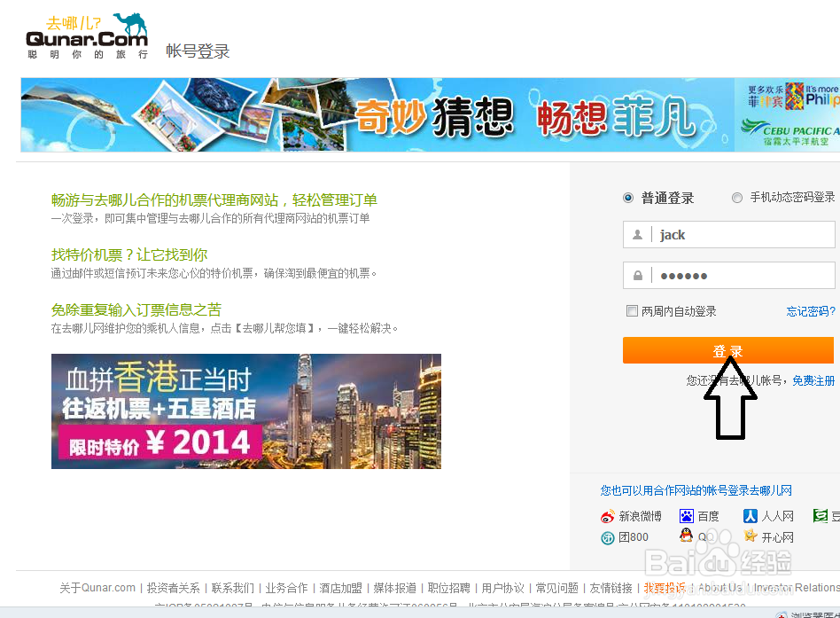Log in with the Kaixin (开心网) star icon
840x618 pixels.
click(x=750, y=536)
